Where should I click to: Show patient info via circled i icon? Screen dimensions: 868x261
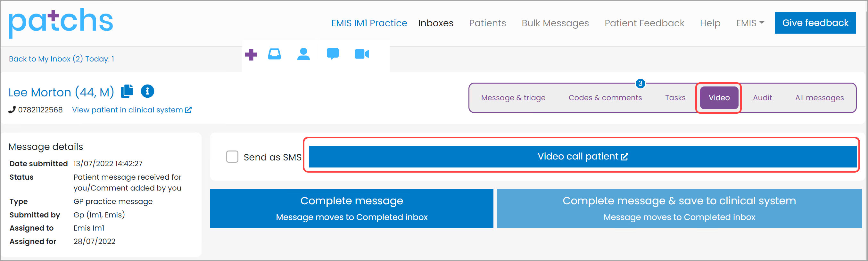point(147,91)
